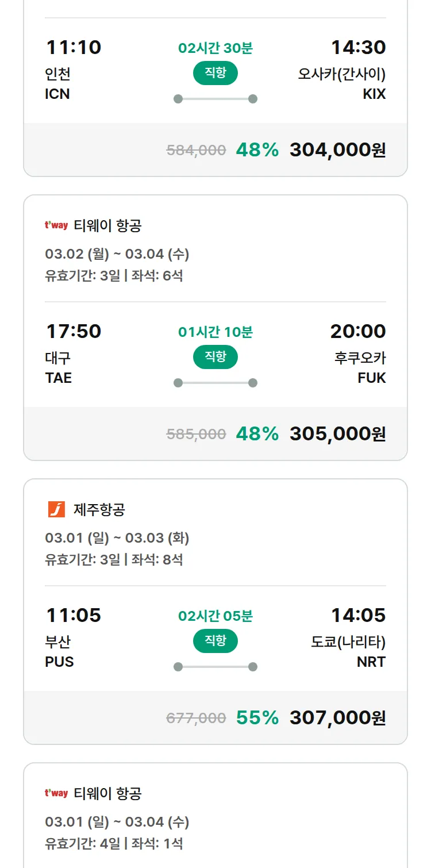431x868 pixels.
Task: Select the 304,000원 price for the Osaka flight
Action: pyautogui.click(x=337, y=150)
